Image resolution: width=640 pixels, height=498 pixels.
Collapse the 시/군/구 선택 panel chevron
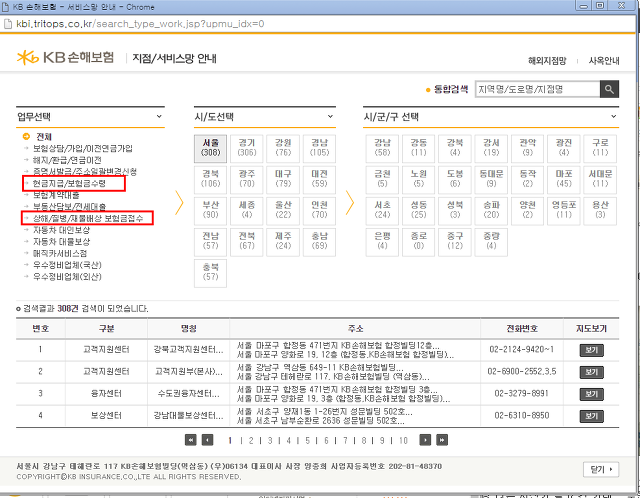tap(613, 117)
